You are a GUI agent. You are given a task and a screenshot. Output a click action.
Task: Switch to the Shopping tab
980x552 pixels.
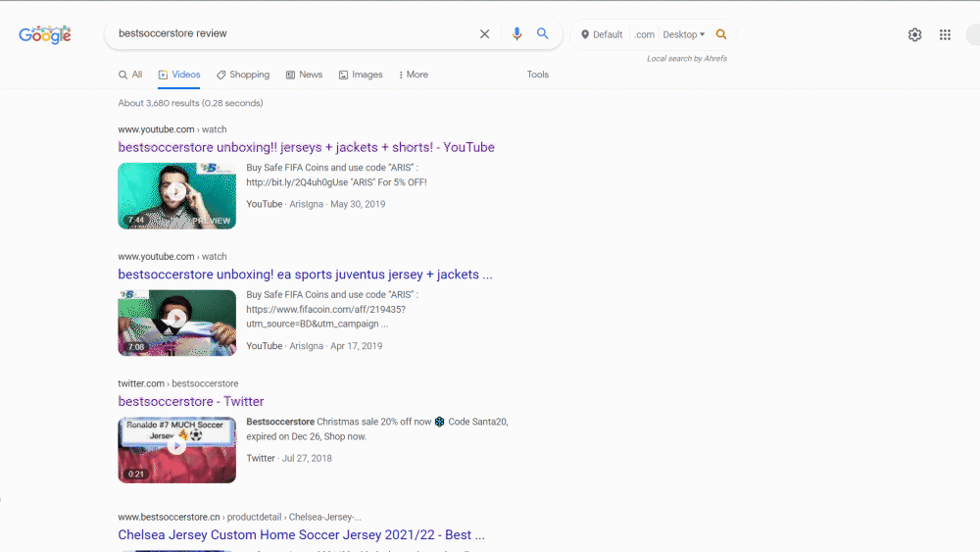pyautogui.click(x=243, y=75)
